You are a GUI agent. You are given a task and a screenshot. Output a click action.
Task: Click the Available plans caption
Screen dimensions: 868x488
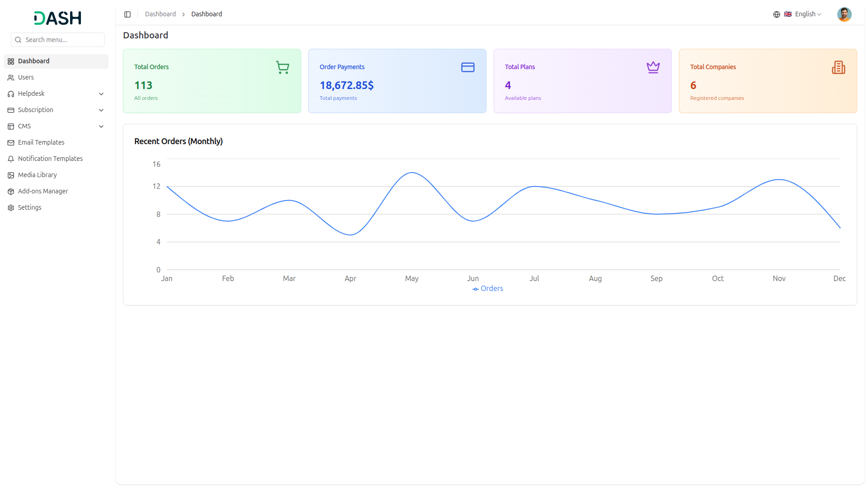coord(523,98)
